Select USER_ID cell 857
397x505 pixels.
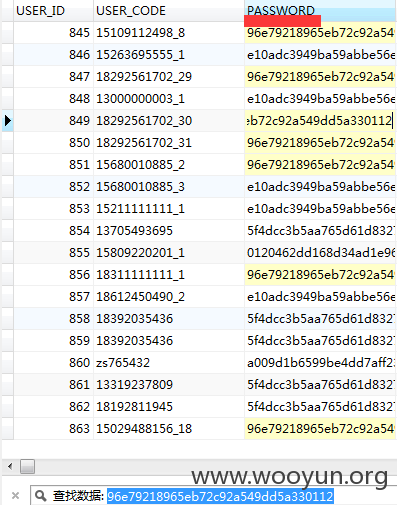pyautogui.click(x=53, y=297)
